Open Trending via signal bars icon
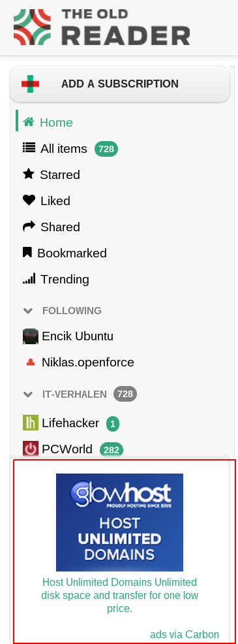Image resolution: width=238 pixels, height=644 pixels. click(29, 278)
